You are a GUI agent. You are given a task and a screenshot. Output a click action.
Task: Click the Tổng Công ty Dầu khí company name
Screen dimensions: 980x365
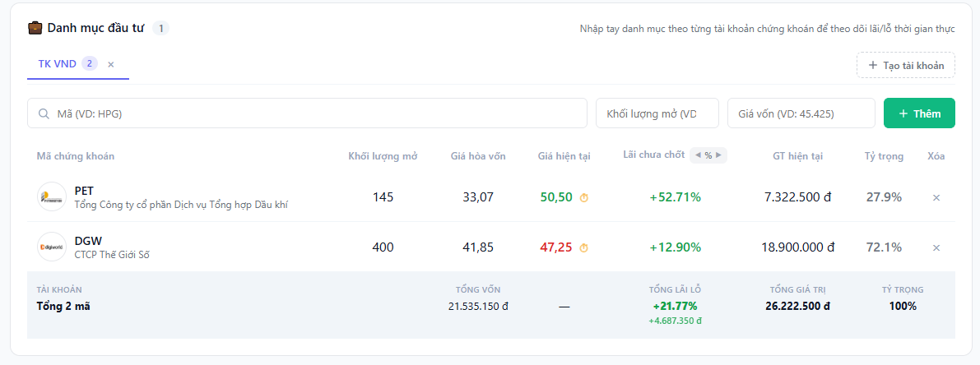(181, 205)
